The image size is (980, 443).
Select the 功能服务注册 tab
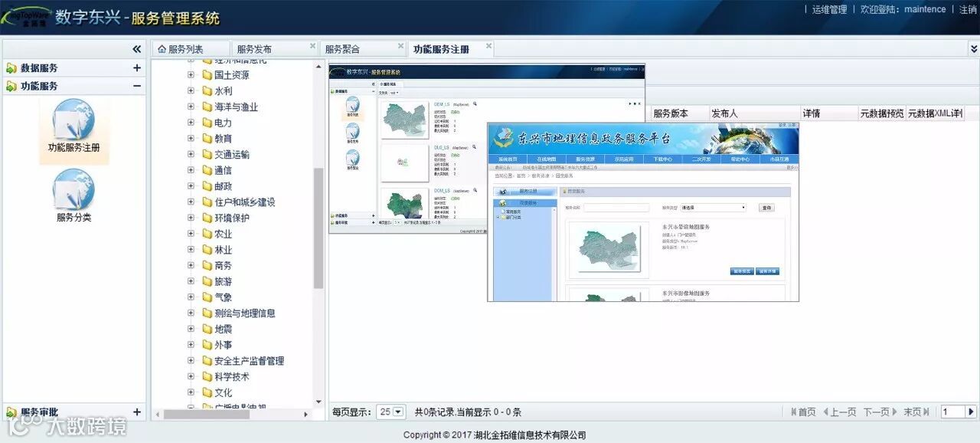click(x=449, y=49)
